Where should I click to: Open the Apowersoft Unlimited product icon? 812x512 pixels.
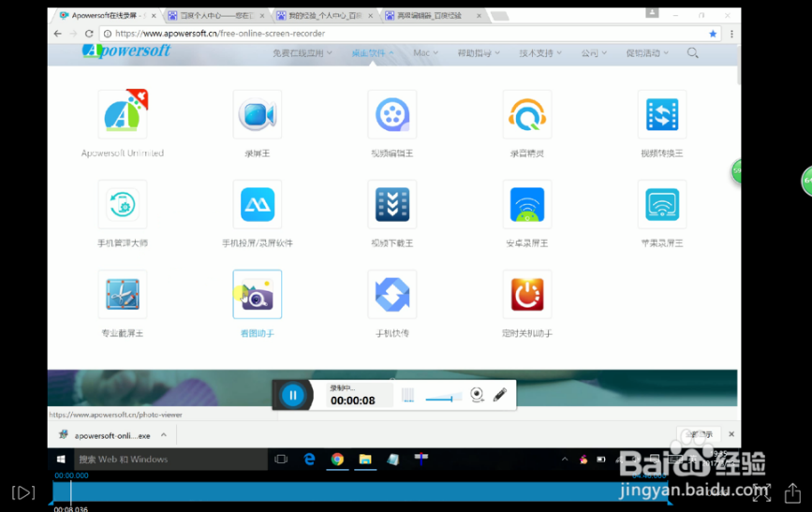coord(123,114)
